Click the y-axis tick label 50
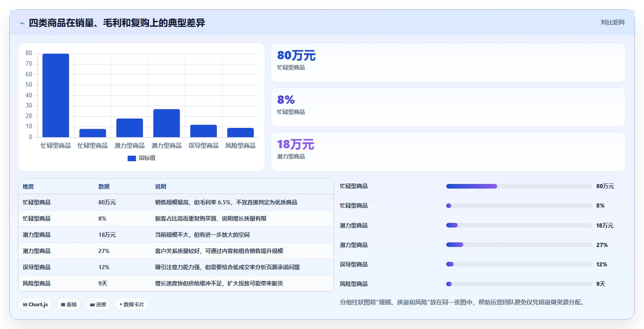The image size is (644, 329). click(29, 85)
